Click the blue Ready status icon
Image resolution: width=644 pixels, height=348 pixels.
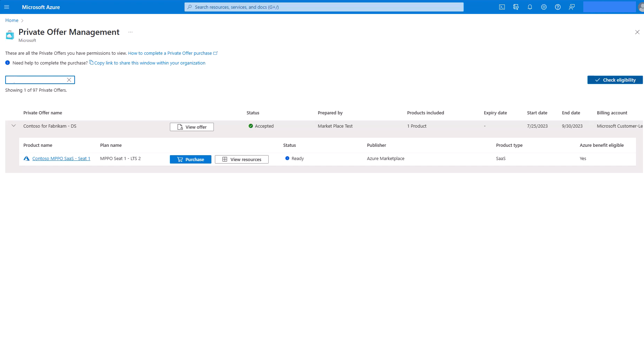tap(287, 158)
